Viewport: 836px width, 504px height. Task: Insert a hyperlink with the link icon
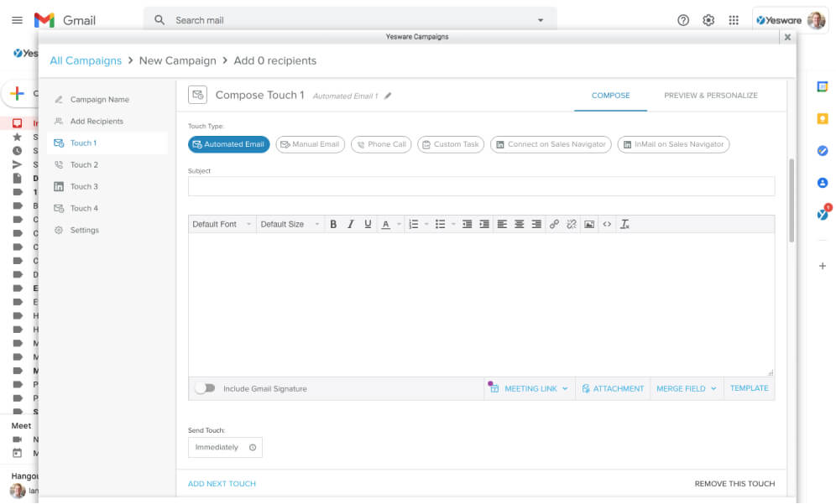[555, 224]
